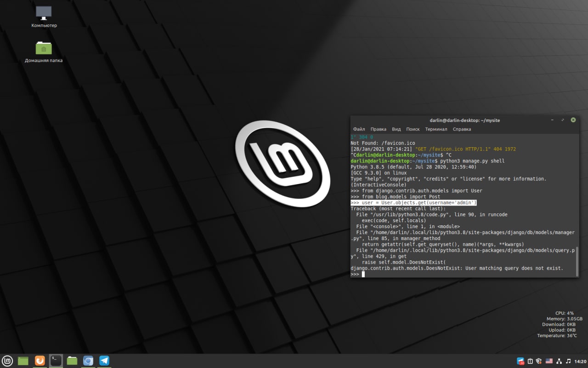This screenshot has height=368, width=588.
Task: Open the Вид menu in terminal
Action: [x=396, y=129]
